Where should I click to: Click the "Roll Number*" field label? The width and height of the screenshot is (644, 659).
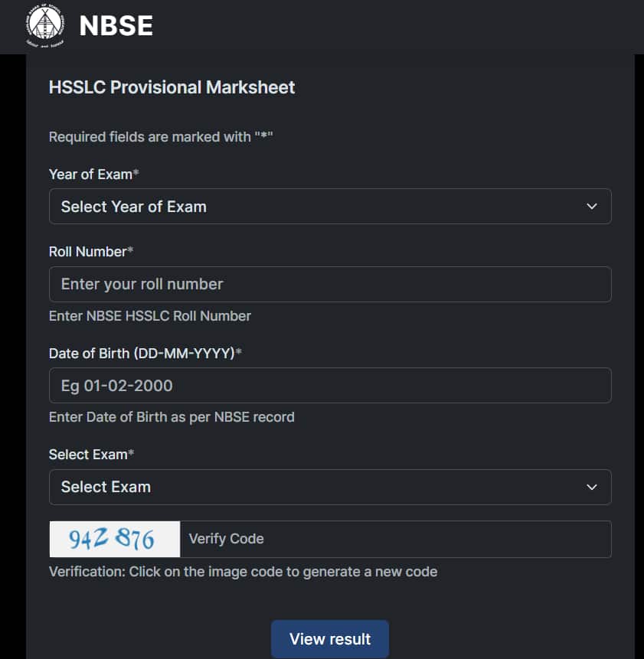tap(91, 251)
